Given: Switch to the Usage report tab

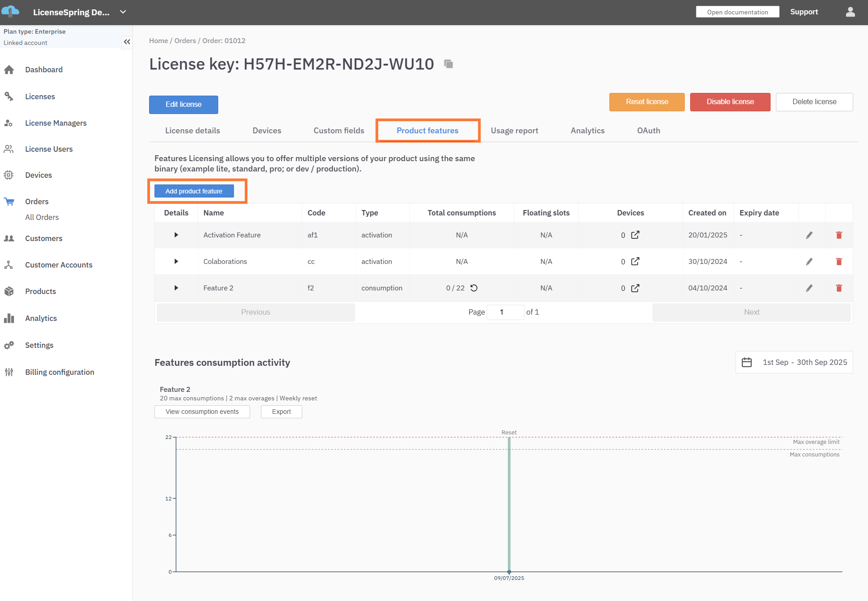Looking at the screenshot, I should (514, 131).
